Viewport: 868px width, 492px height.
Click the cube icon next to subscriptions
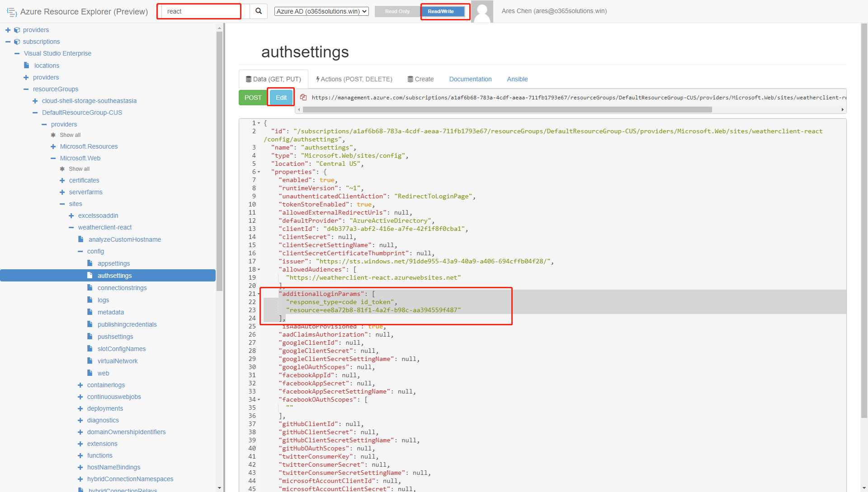click(x=17, y=42)
